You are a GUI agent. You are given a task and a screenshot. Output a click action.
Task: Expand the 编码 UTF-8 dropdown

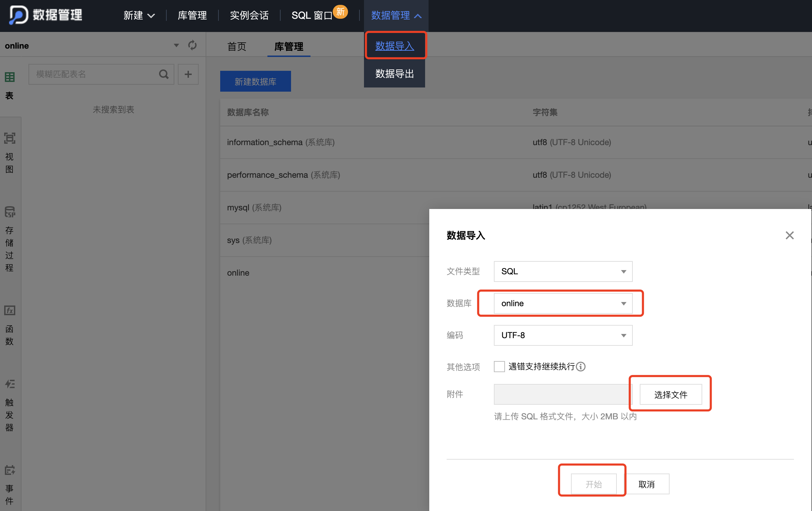563,335
